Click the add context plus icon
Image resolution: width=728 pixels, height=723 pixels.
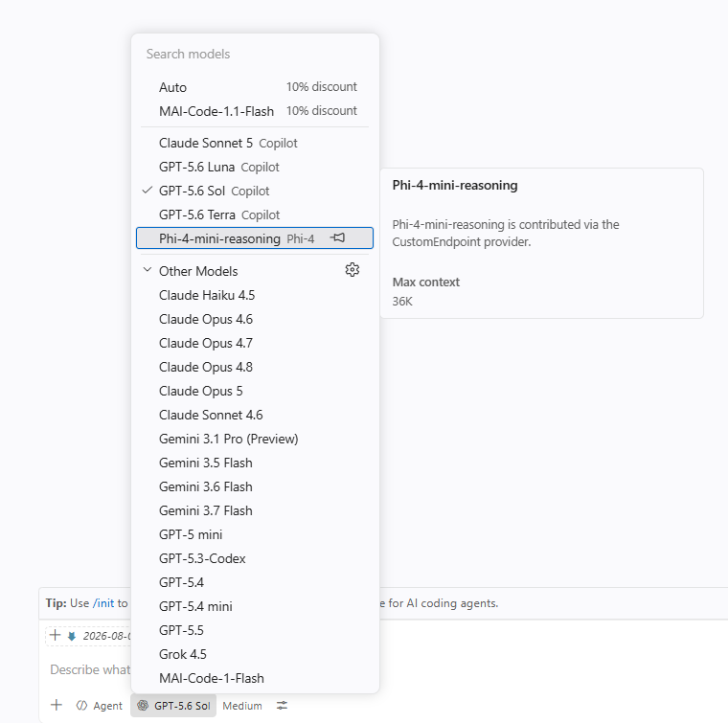tap(57, 705)
